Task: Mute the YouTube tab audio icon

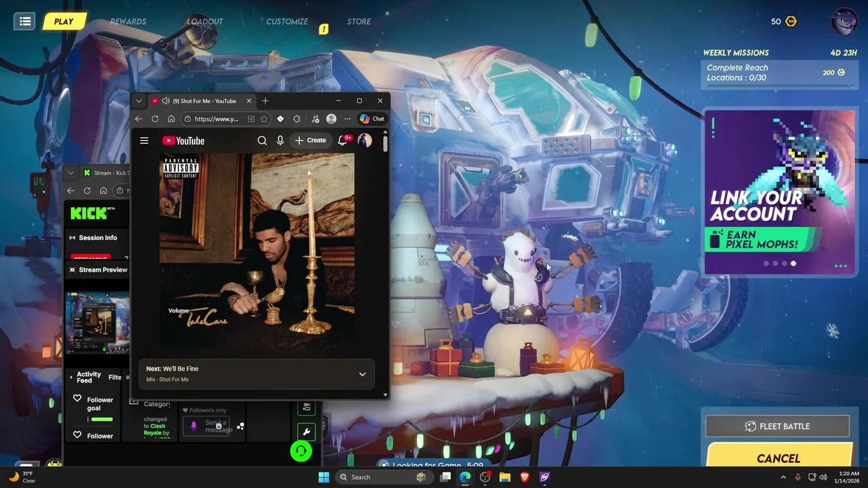Action: coord(165,101)
